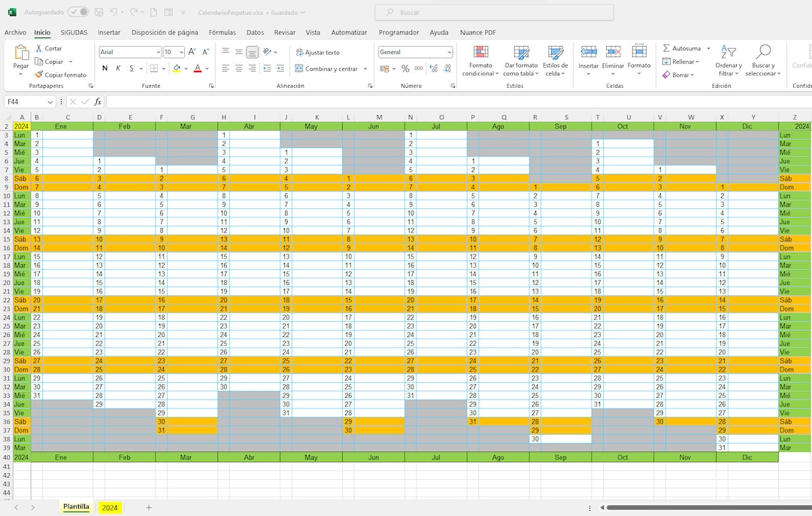
Task: Toggle align middle icon
Action: (x=239, y=51)
